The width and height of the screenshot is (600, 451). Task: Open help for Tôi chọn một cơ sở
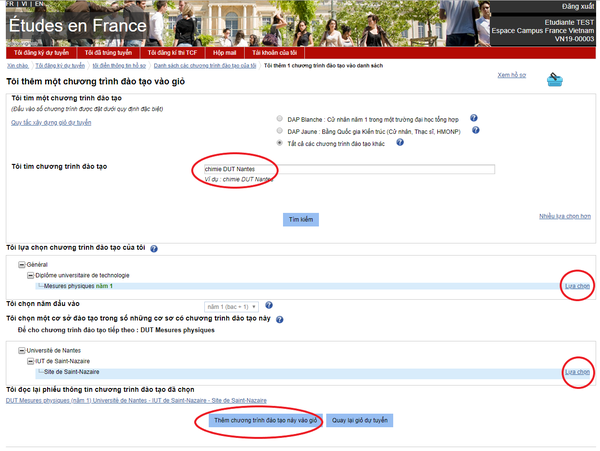(x=280, y=319)
